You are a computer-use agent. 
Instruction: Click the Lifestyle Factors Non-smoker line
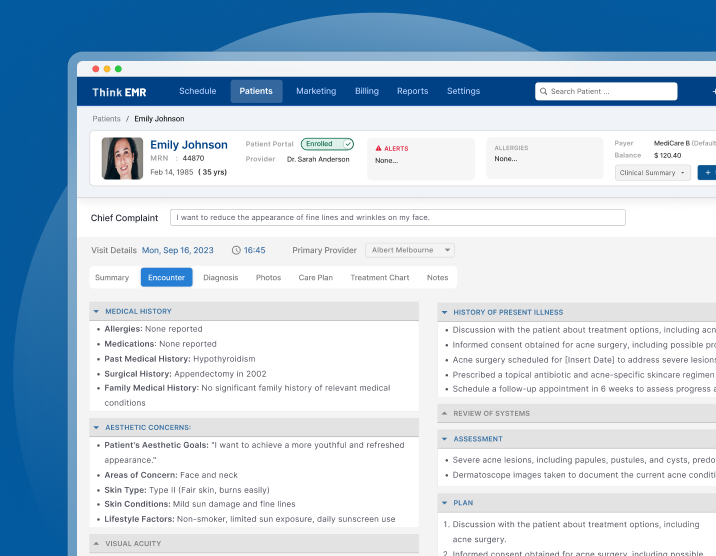(250, 519)
